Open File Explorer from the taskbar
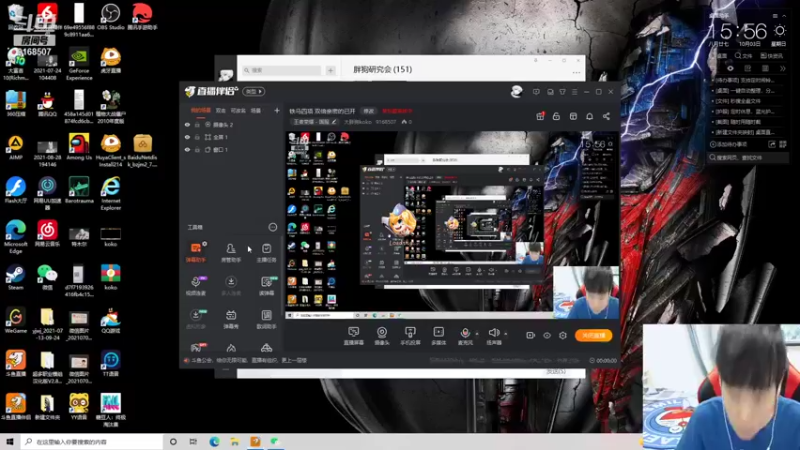The width and height of the screenshot is (800, 450). click(235, 441)
